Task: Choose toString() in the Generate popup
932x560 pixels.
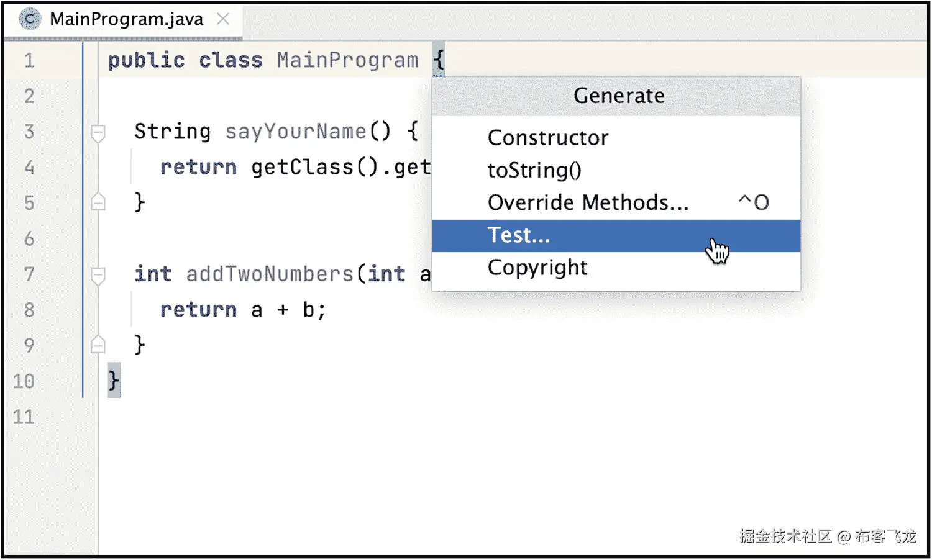Action: [x=534, y=170]
